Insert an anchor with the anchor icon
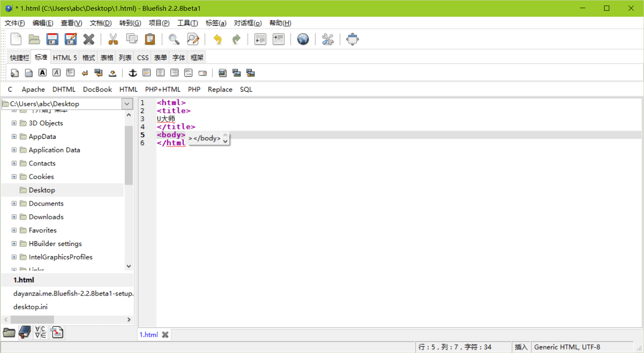Screen dimensions: 644x353 (x=133, y=73)
